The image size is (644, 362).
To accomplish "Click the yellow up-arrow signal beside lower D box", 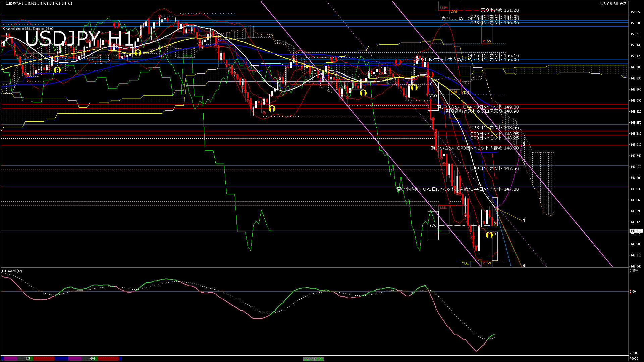I will click(489, 235).
